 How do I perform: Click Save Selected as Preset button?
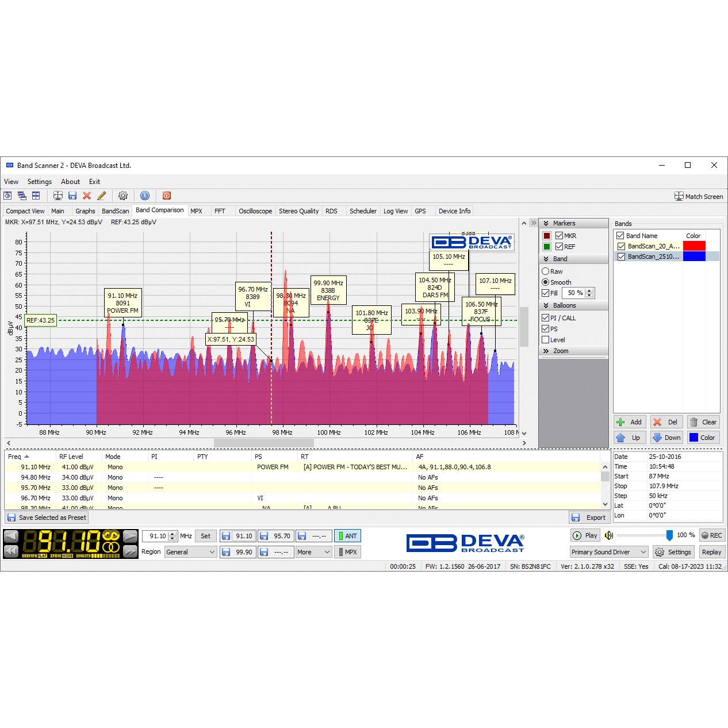tap(47, 518)
